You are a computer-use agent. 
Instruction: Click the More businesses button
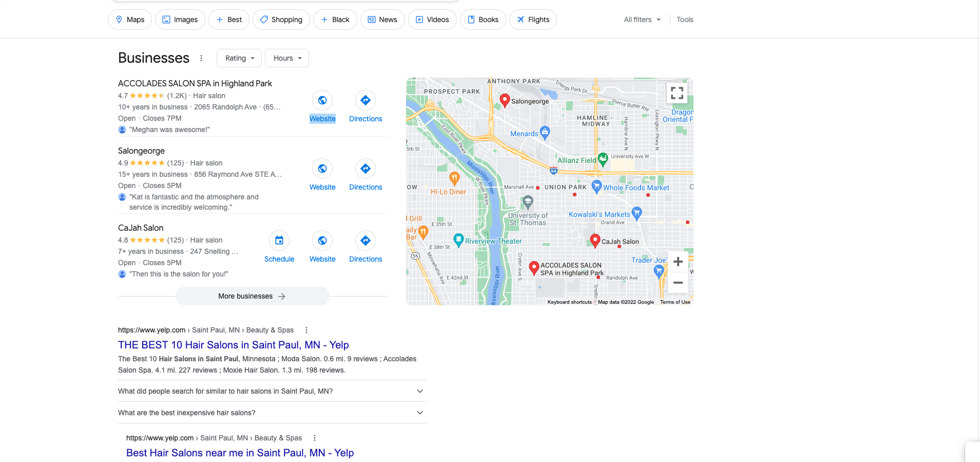tap(252, 296)
